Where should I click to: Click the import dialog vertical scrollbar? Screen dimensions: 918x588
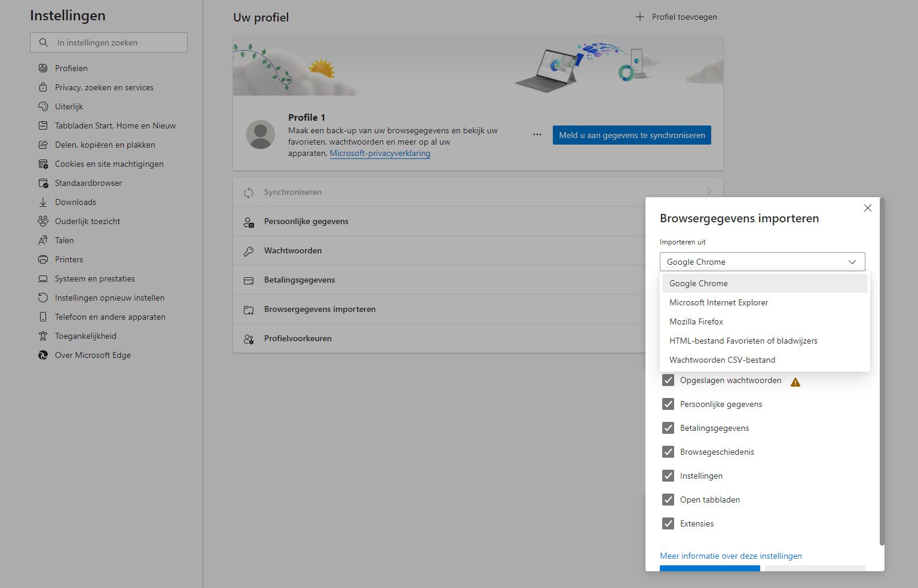coord(882,372)
